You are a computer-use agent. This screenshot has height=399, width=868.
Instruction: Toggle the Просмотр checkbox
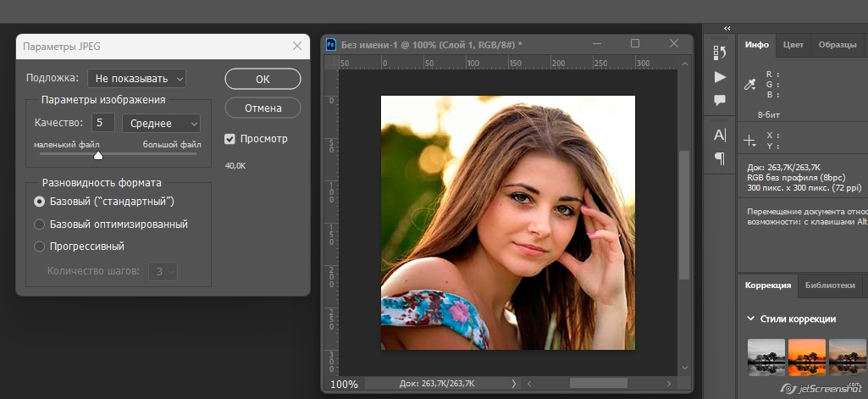click(229, 139)
